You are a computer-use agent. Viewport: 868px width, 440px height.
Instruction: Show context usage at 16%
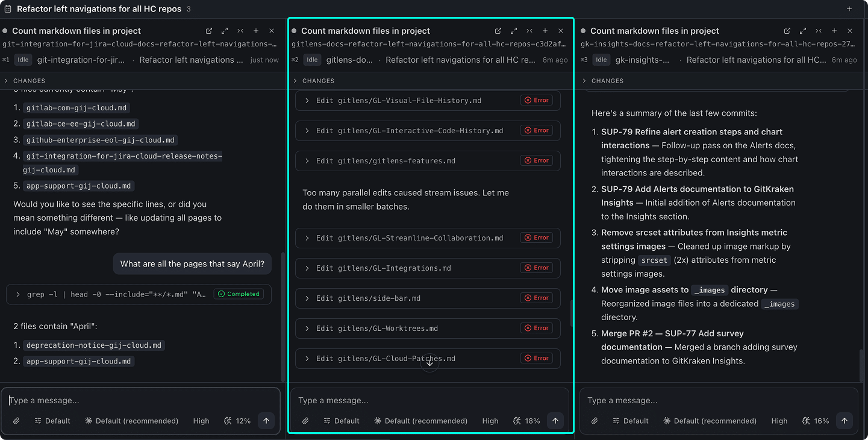[816, 421]
